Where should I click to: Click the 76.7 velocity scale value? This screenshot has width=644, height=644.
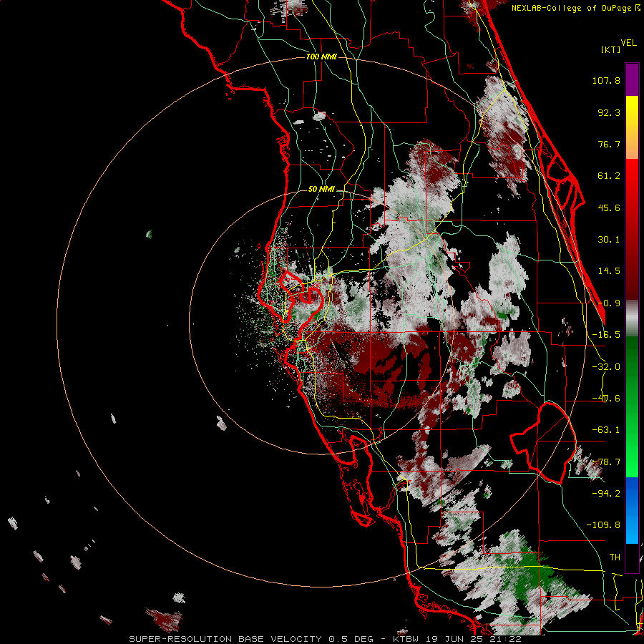[x=609, y=144]
